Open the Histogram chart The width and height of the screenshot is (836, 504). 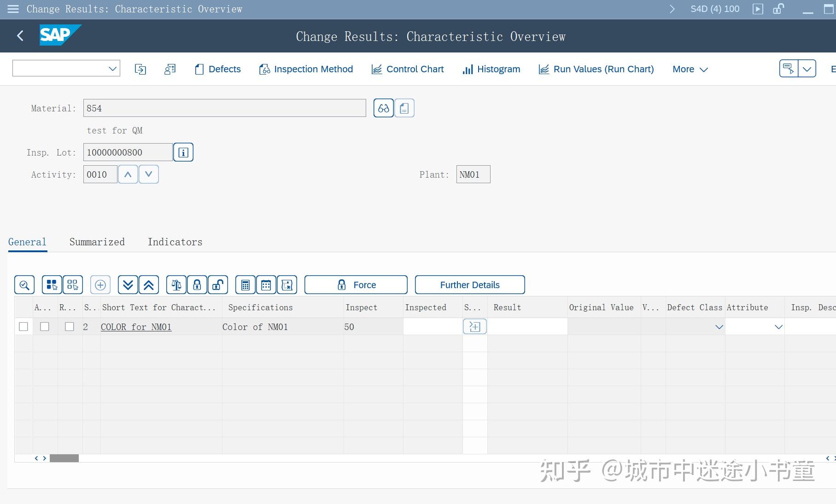[491, 69]
